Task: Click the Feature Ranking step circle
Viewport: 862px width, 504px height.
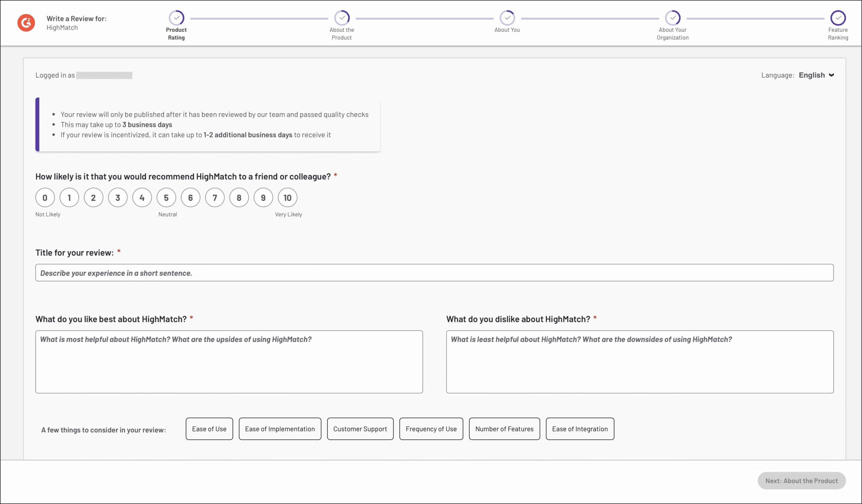Action: pyautogui.click(x=838, y=18)
